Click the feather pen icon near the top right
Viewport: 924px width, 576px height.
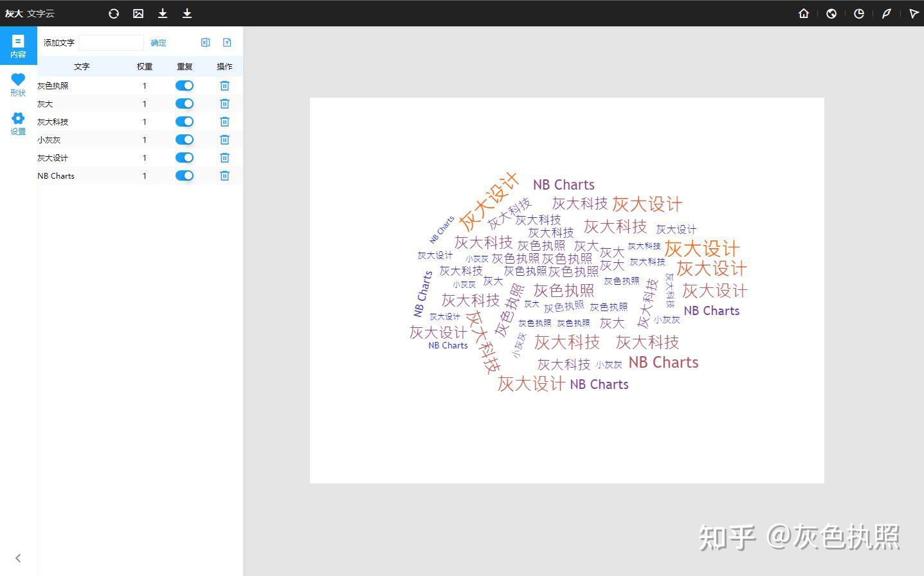click(887, 13)
